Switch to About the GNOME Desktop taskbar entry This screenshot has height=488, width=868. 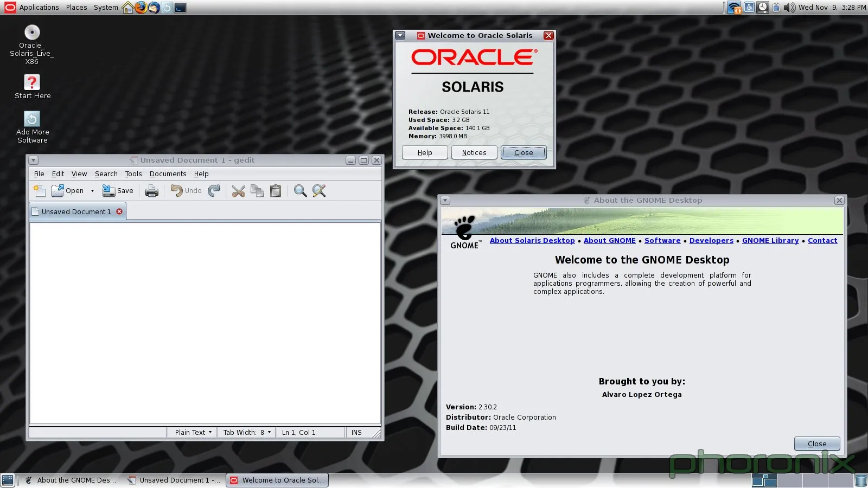[x=71, y=480]
